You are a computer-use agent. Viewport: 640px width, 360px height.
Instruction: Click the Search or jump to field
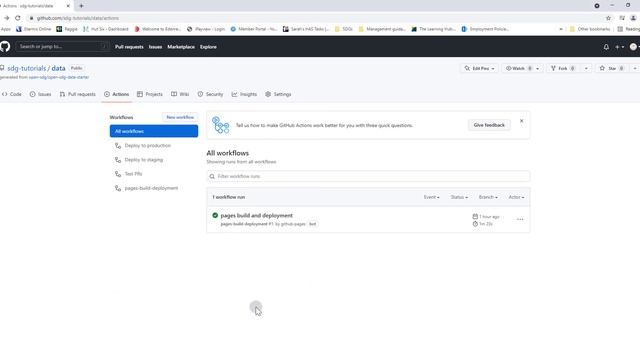point(62,47)
